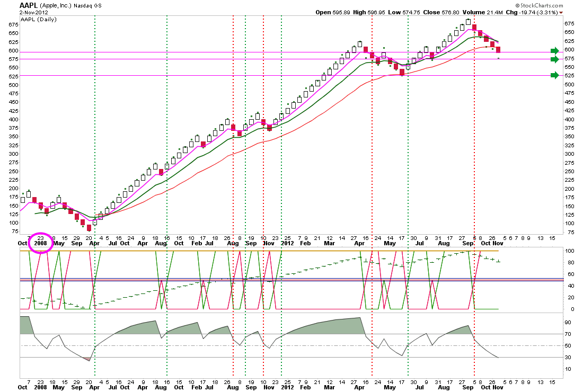The image size is (583, 392).
Task: Click the 2012 label on bottom date axis
Action: point(287,387)
